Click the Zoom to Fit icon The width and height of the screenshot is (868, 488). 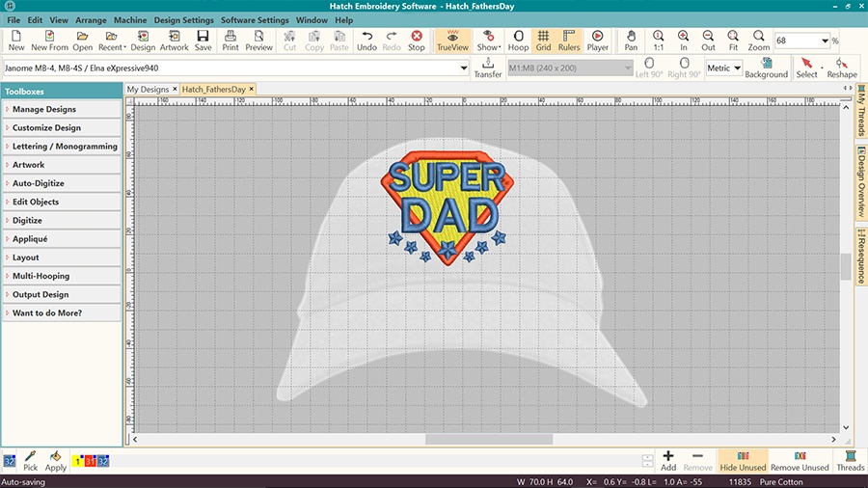pos(733,40)
